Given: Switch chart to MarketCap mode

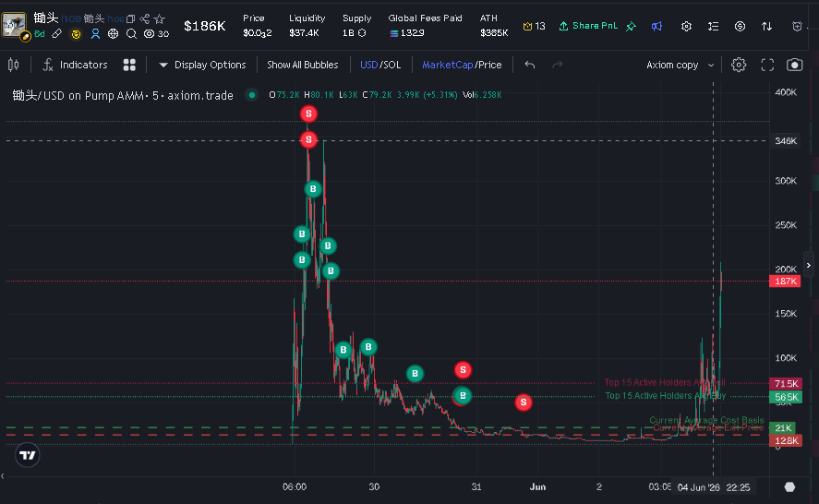Looking at the screenshot, I should pyautogui.click(x=447, y=65).
